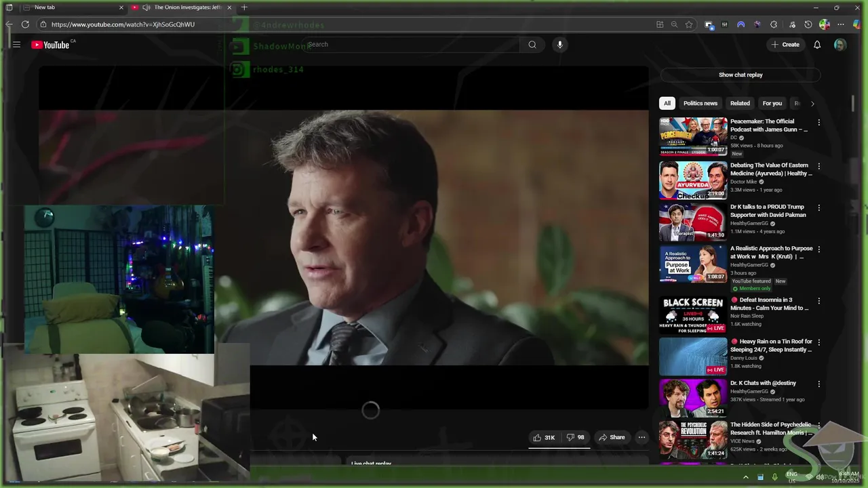
Task: Open the tab actions menu icon
Action: pos(9,7)
